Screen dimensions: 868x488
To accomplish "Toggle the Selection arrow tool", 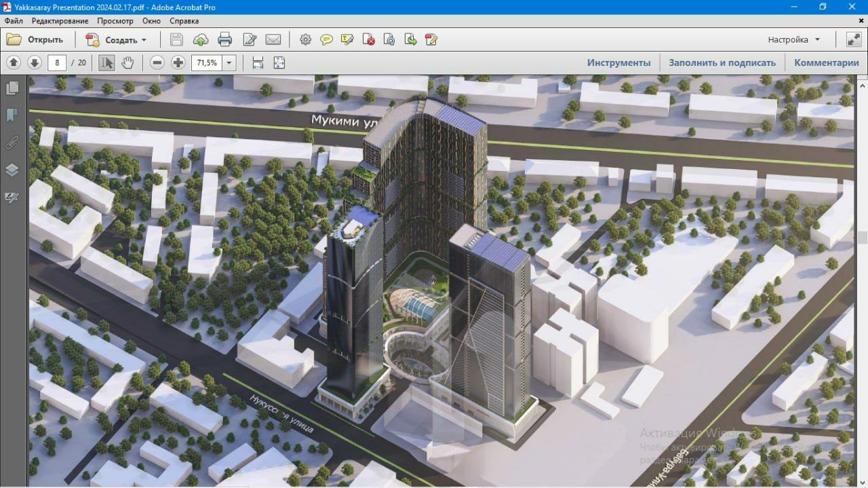I will pos(106,63).
